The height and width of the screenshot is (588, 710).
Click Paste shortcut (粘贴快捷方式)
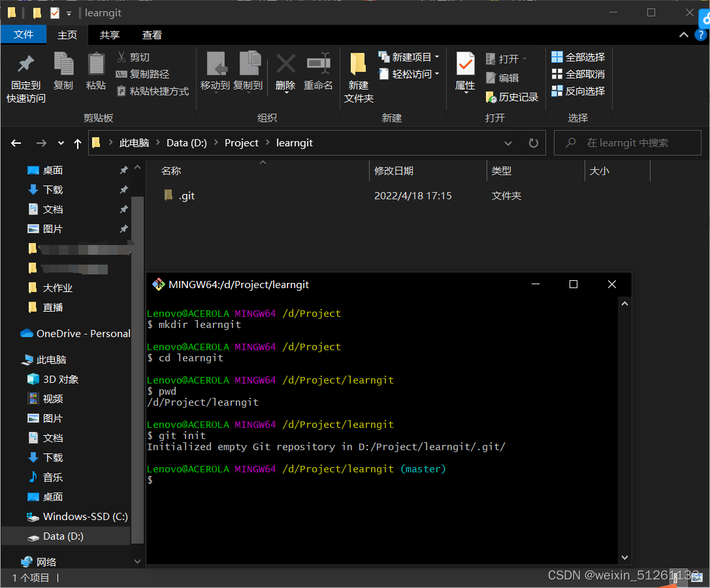[x=153, y=91]
